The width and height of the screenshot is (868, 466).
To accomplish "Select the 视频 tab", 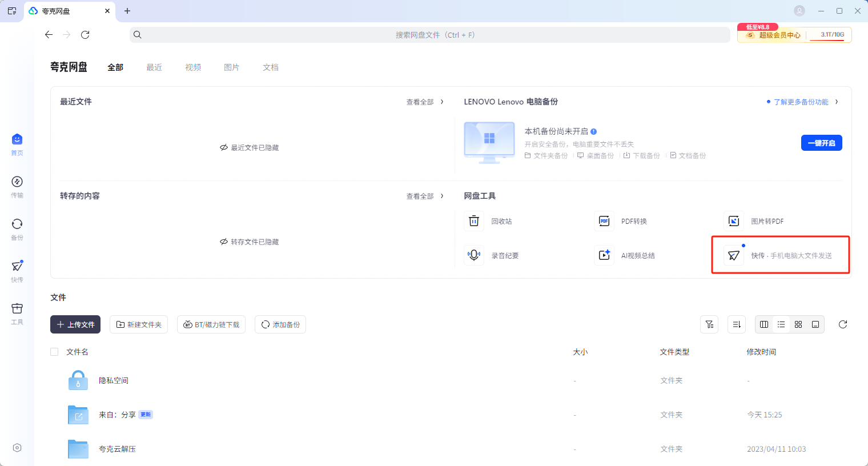I will [193, 67].
